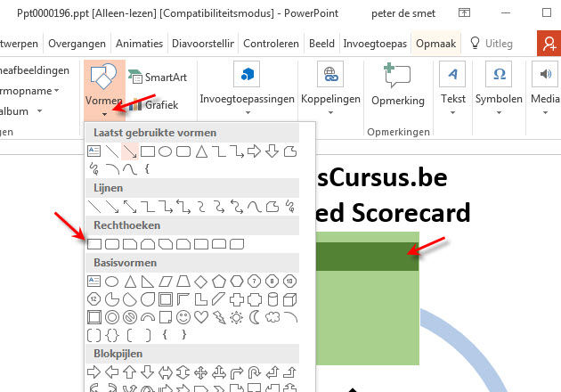Choose the trapezoid in Basisvormen
The height and width of the screenshot is (392, 561).
point(183,282)
